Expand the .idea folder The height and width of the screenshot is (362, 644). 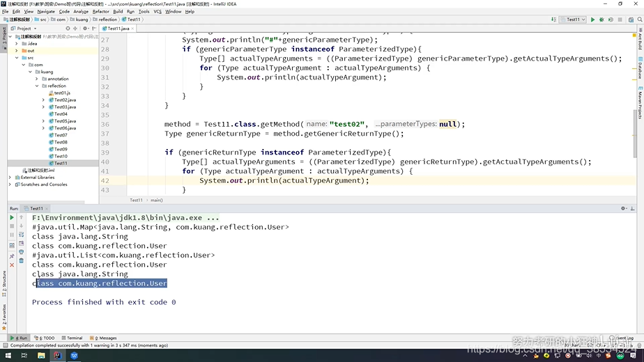(x=17, y=43)
